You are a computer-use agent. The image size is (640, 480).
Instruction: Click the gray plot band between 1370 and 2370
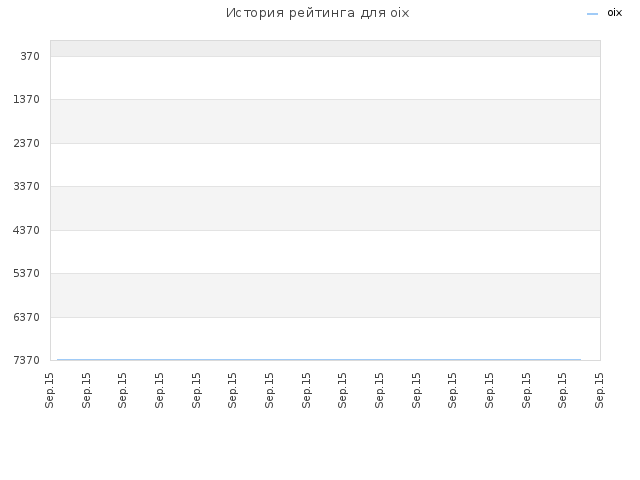325,121
